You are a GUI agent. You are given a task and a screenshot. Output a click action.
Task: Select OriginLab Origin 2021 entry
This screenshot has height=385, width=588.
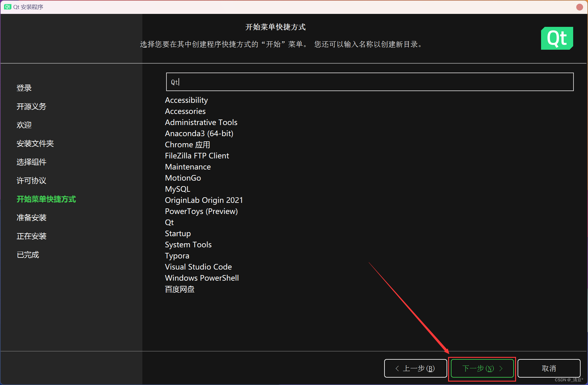204,200
